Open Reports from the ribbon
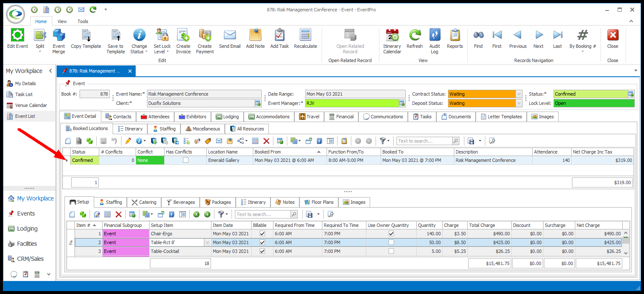The width and height of the screenshot is (644, 294). 455,39
